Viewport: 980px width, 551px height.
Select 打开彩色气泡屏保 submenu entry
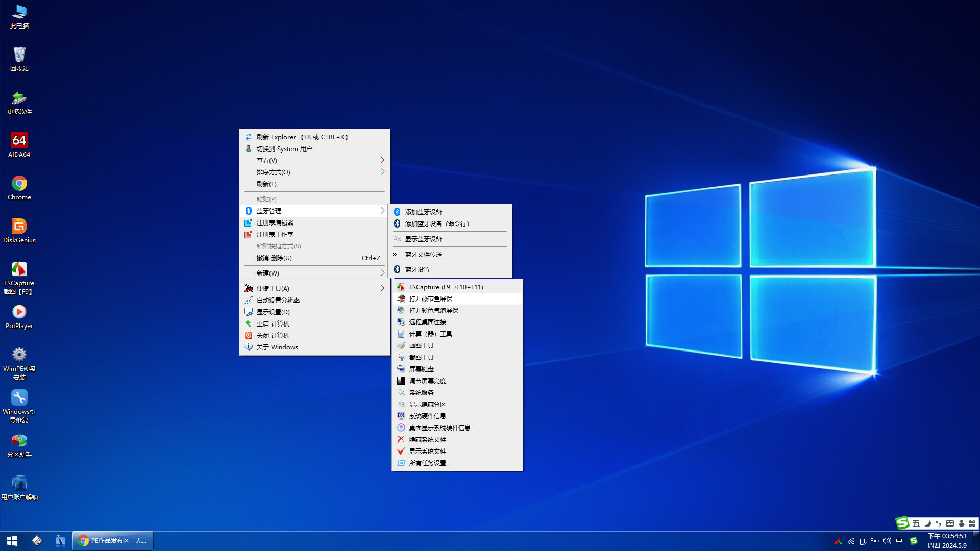(x=457, y=310)
